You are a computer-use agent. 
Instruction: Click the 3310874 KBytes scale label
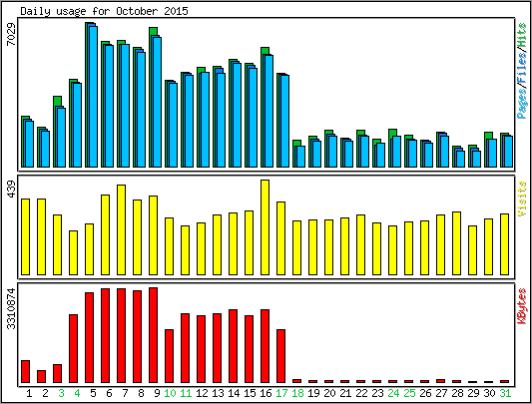12,308
